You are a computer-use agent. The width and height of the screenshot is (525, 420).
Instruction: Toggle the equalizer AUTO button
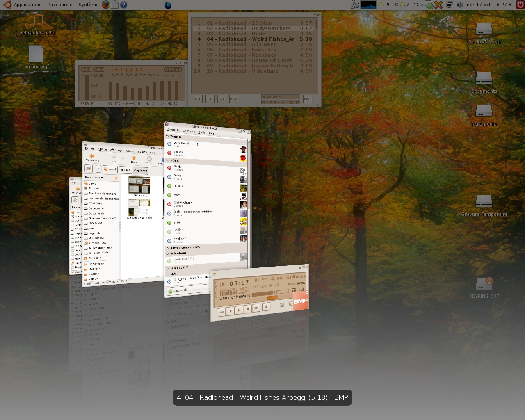(98, 69)
